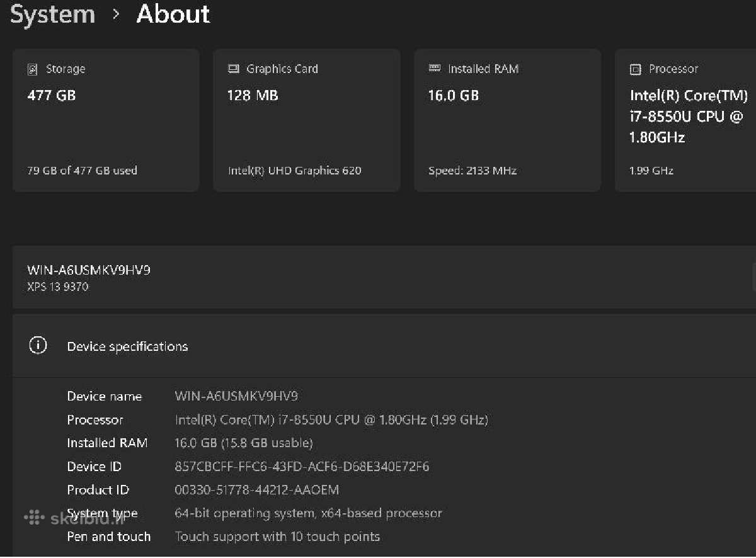
Task: Click the Device name value WIN-A6USMKV9HV9
Action: click(x=236, y=396)
